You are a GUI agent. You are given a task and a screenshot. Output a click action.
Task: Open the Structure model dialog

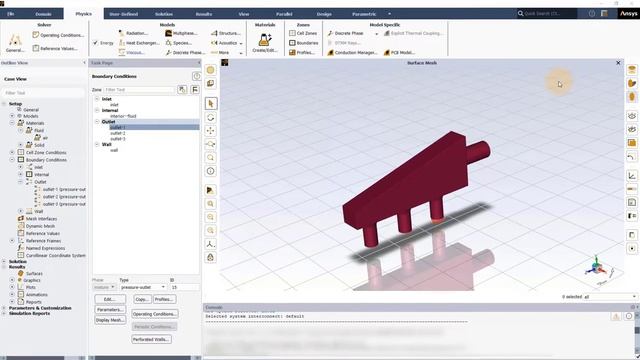pos(226,33)
